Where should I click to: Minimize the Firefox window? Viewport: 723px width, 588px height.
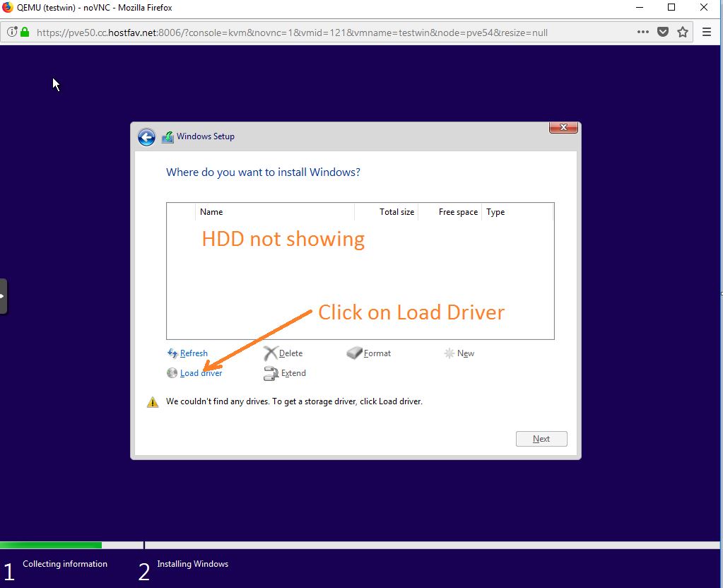click(640, 7)
